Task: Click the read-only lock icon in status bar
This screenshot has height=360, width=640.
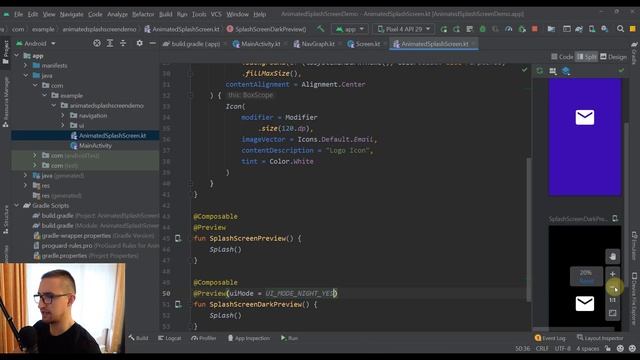Action: click(x=608, y=349)
